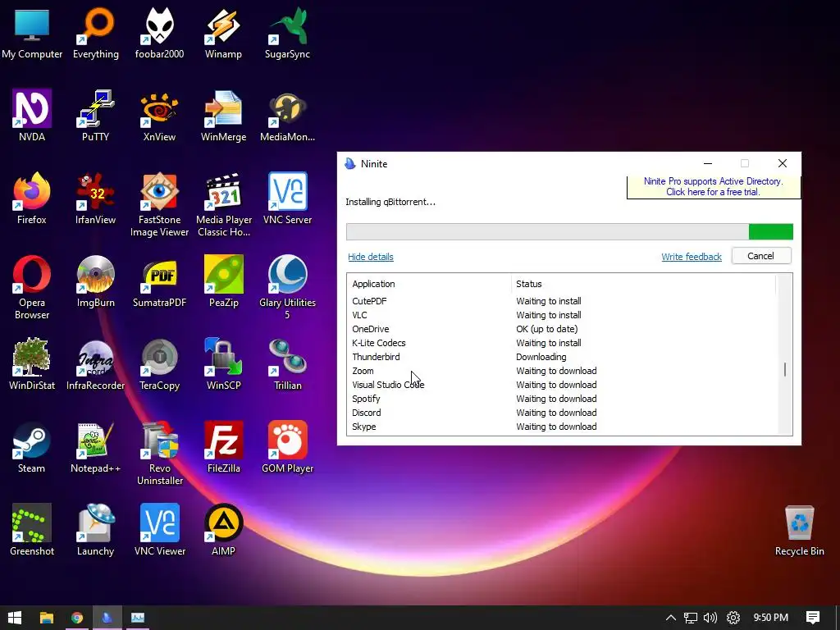Viewport: 840px width, 630px height.
Task: Launch Launchy from the desktop
Action: click(x=95, y=531)
